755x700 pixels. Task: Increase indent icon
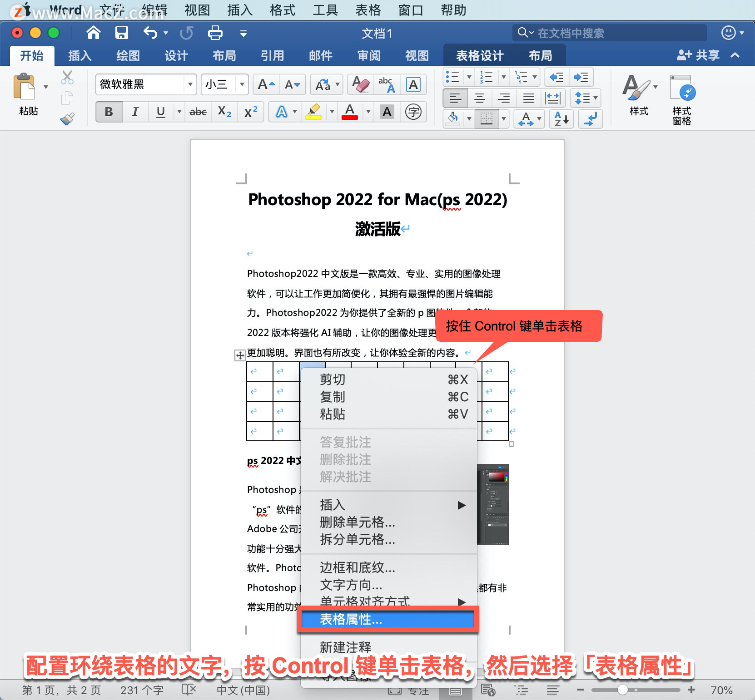(581, 77)
